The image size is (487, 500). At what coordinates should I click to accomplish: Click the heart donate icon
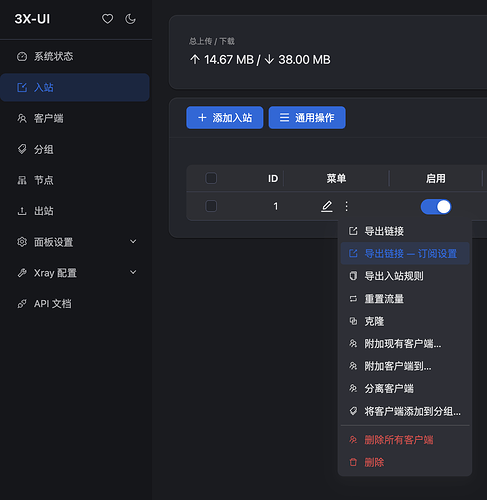click(x=107, y=19)
